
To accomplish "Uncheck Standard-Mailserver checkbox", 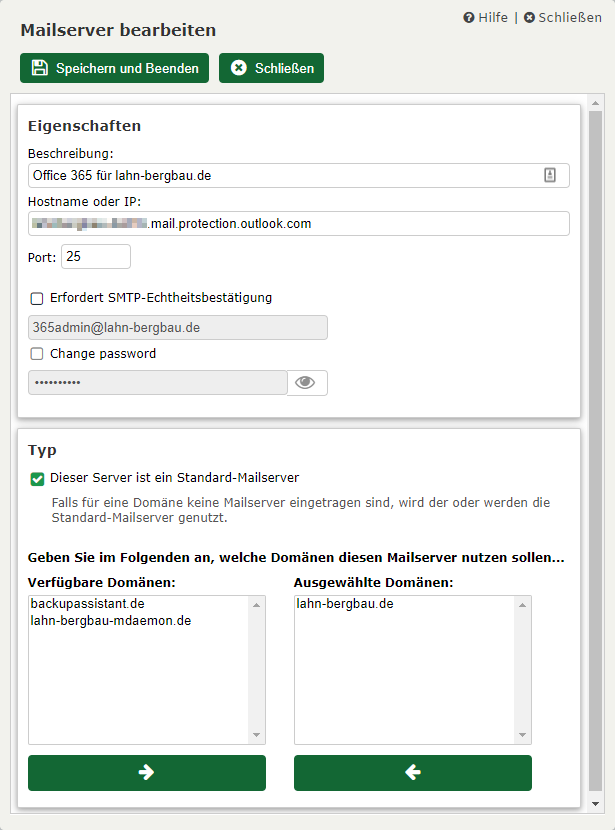I will coord(37,479).
